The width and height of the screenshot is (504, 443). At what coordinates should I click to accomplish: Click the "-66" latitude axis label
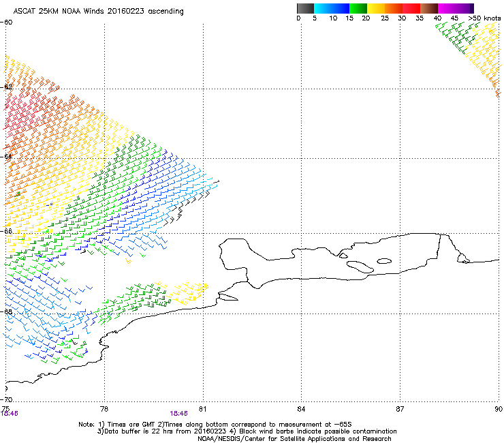click(x=6, y=231)
